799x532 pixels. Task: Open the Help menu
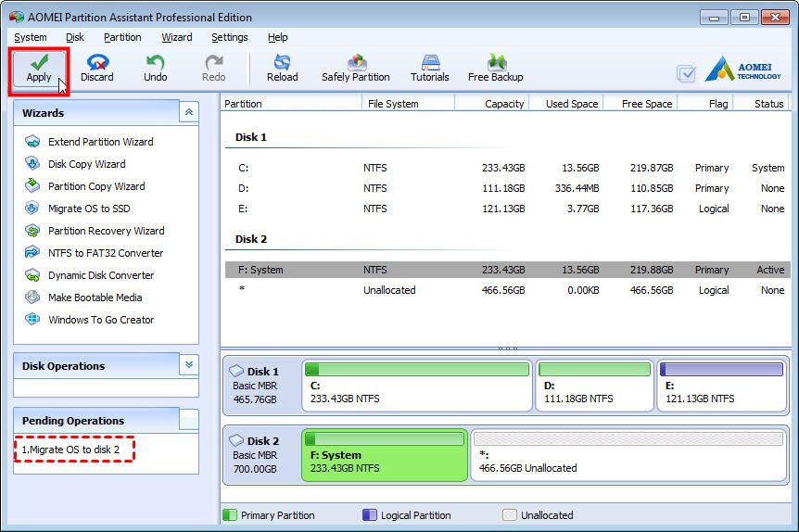(278, 37)
